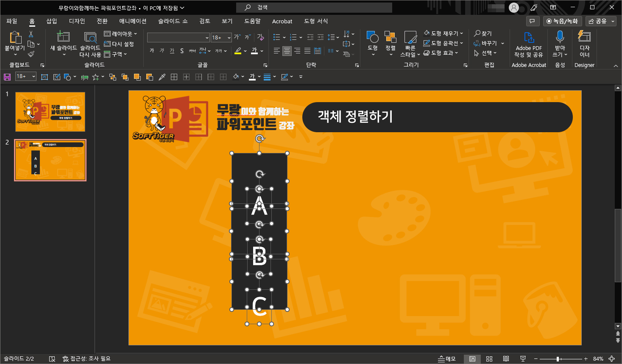Switch to Reading view in status bar
The height and width of the screenshot is (364, 622).
506,359
